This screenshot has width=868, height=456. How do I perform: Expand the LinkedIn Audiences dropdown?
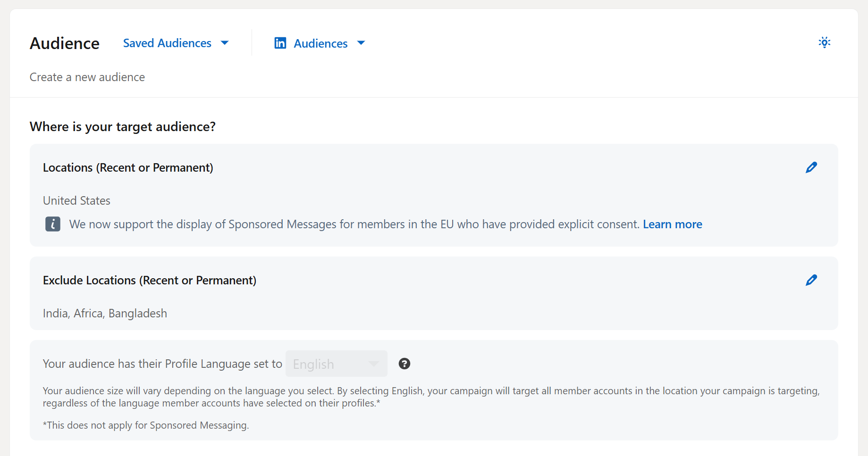click(329, 43)
